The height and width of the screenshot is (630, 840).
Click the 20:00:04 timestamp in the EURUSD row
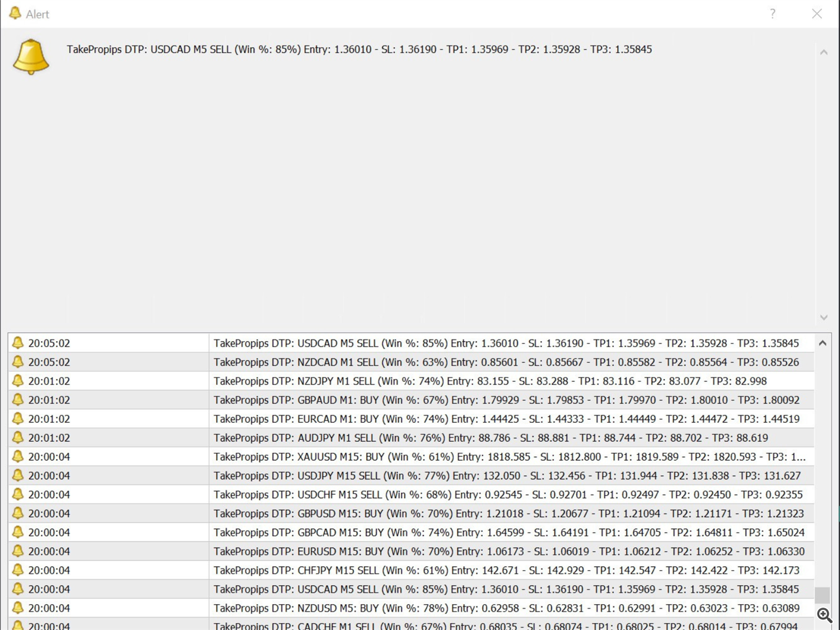tap(49, 552)
